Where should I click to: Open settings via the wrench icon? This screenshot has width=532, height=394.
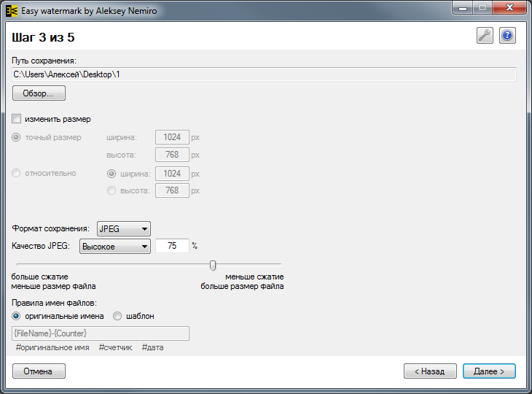(485, 36)
